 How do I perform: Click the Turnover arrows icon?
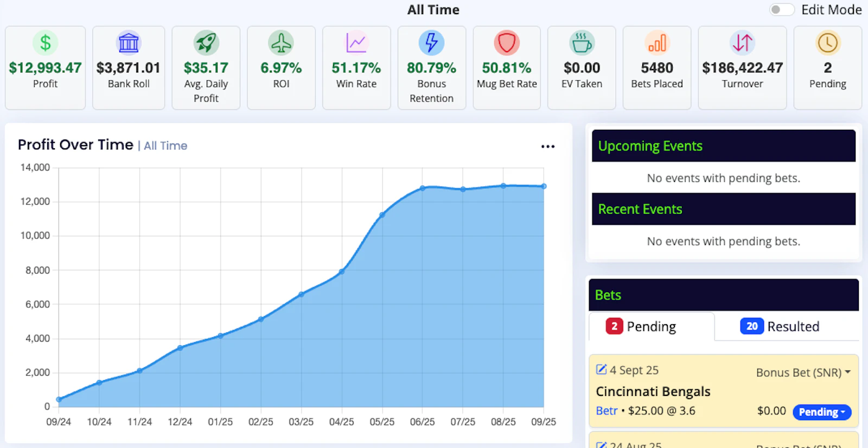[x=742, y=43]
